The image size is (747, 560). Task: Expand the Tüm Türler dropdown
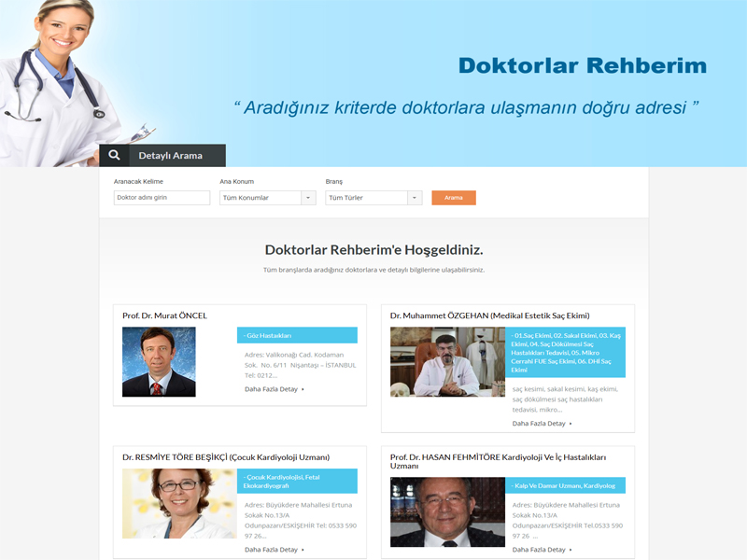[x=415, y=198]
